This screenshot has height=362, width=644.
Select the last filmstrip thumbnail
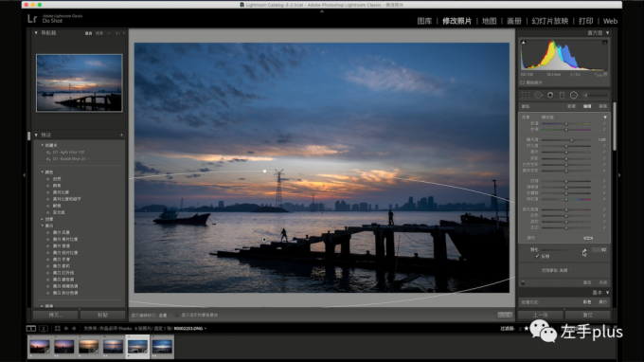(162, 347)
